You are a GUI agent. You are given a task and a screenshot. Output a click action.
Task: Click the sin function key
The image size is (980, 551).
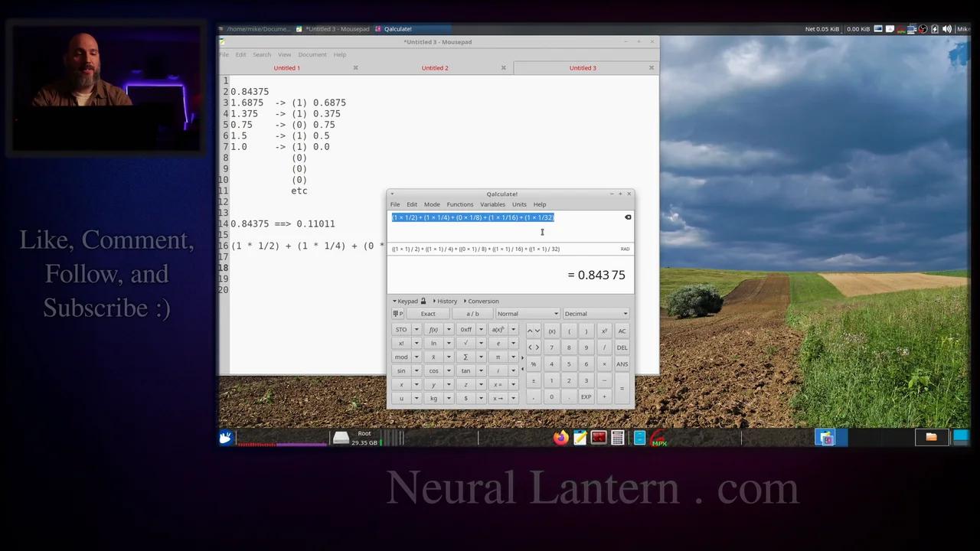point(400,370)
